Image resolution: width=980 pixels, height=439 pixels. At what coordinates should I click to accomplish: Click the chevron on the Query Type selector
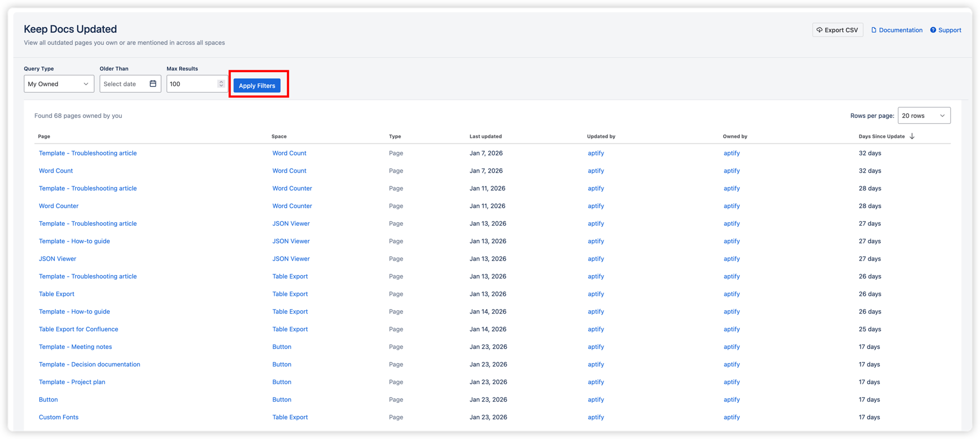[x=87, y=83]
